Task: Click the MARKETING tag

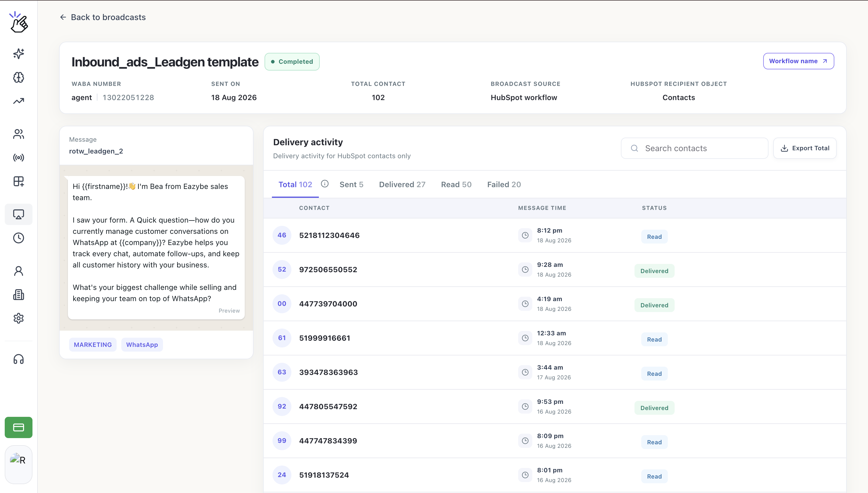Action: coord(93,345)
